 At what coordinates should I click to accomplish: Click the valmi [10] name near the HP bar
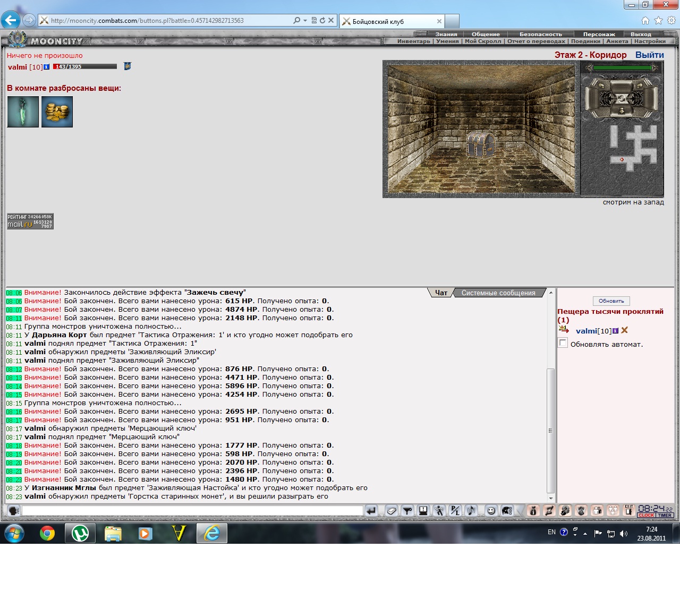coord(25,67)
